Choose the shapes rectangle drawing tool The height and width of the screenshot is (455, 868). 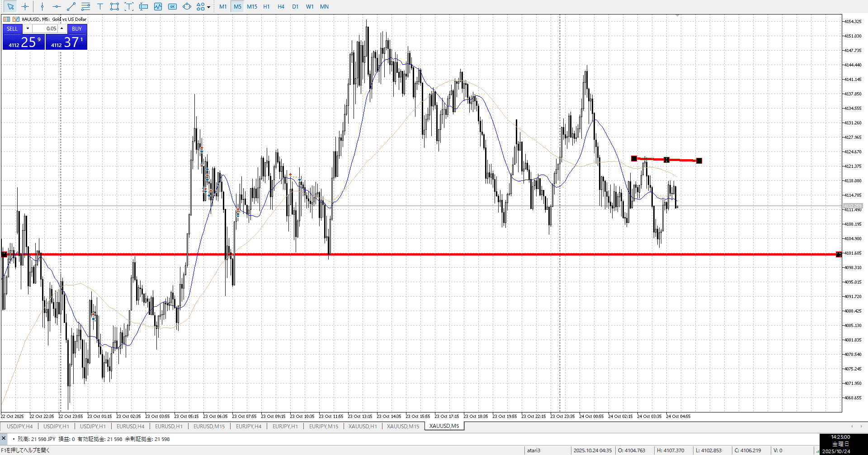[x=114, y=7]
